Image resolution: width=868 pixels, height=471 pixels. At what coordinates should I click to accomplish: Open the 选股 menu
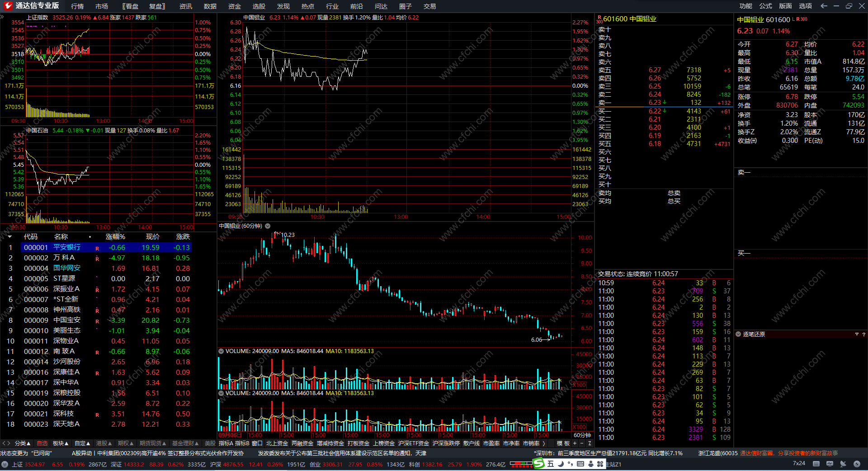coord(259,6)
